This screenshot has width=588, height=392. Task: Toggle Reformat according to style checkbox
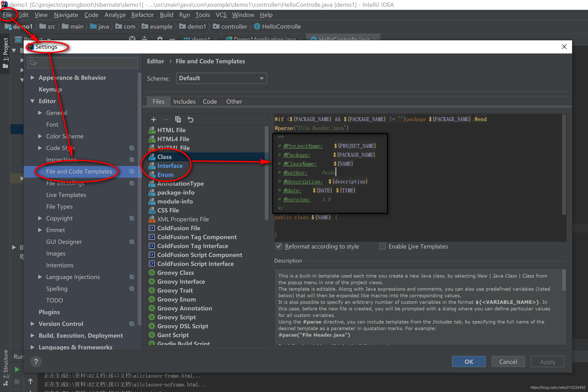click(279, 246)
